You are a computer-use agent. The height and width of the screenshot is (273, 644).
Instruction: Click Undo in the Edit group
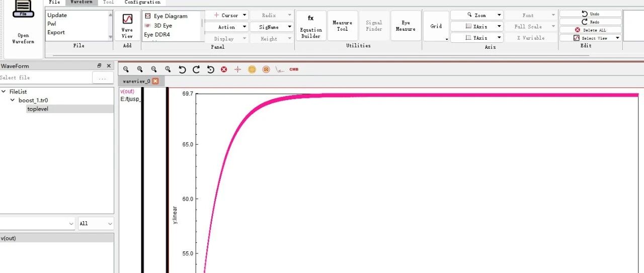[x=590, y=14]
